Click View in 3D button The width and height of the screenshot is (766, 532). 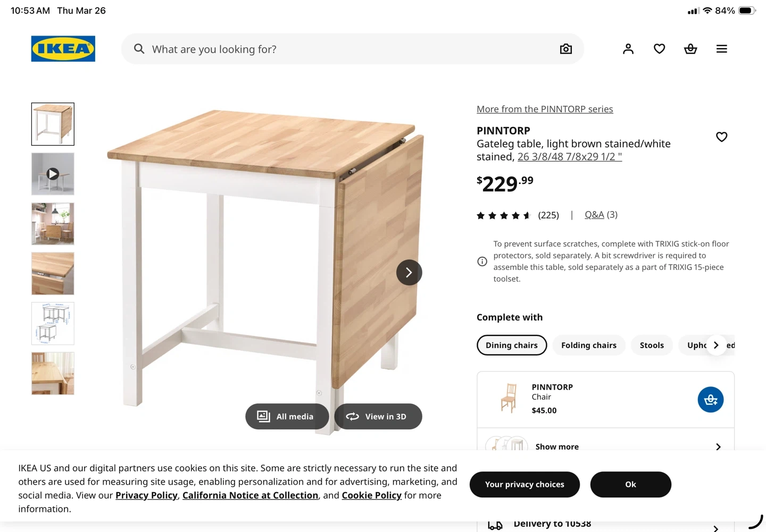378,417
